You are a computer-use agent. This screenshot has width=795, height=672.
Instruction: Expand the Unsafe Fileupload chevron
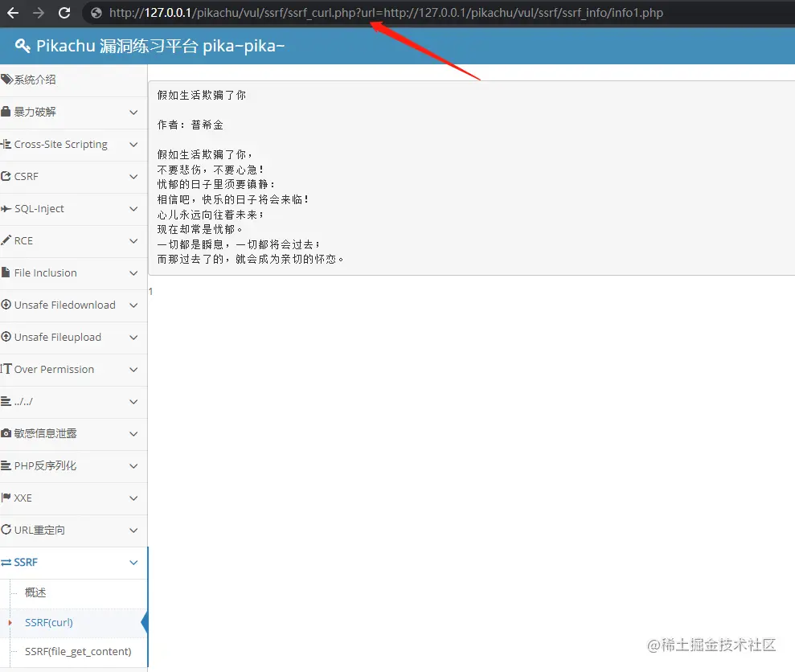click(133, 338)
